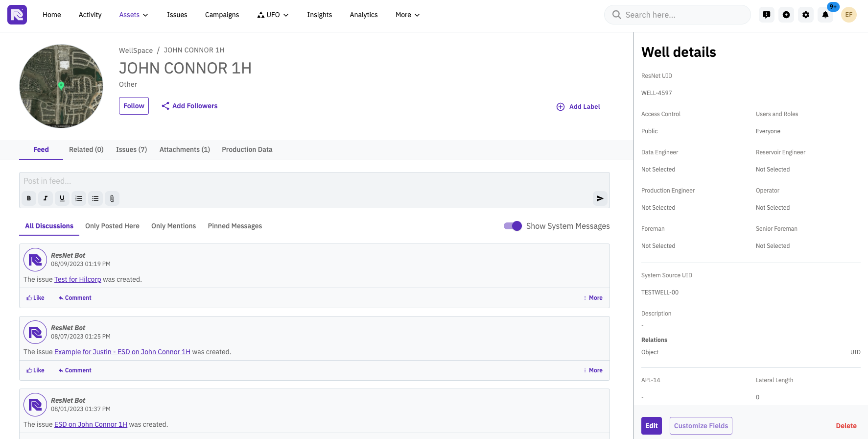Click the red Delete button
The image size is (868, 439).
(846, 426)
